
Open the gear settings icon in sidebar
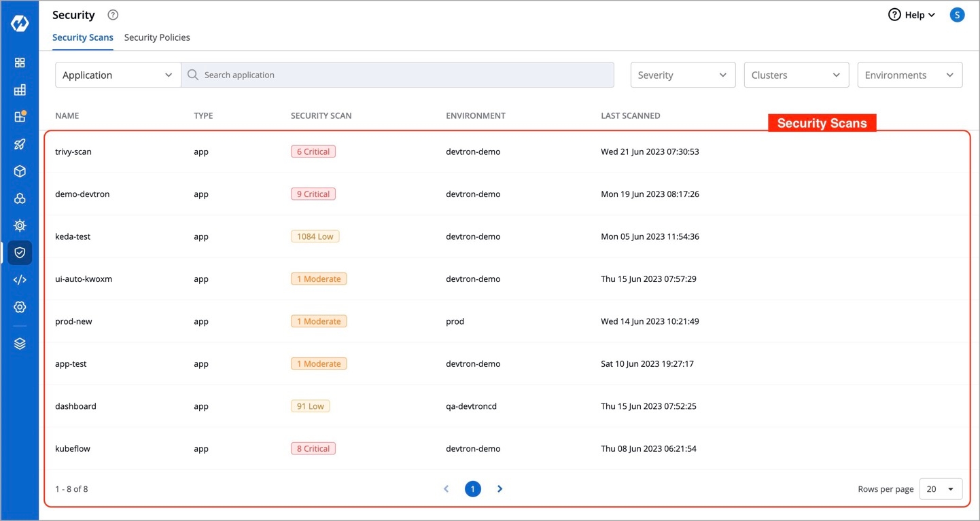(20, 307)
